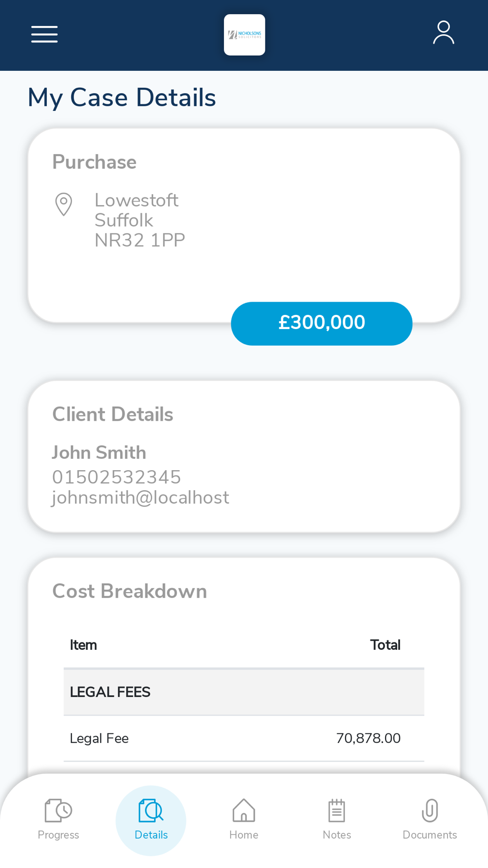Tap the Legal Fee 70,878.00 row
Screen dimensions: 488x868
(244, 738)
